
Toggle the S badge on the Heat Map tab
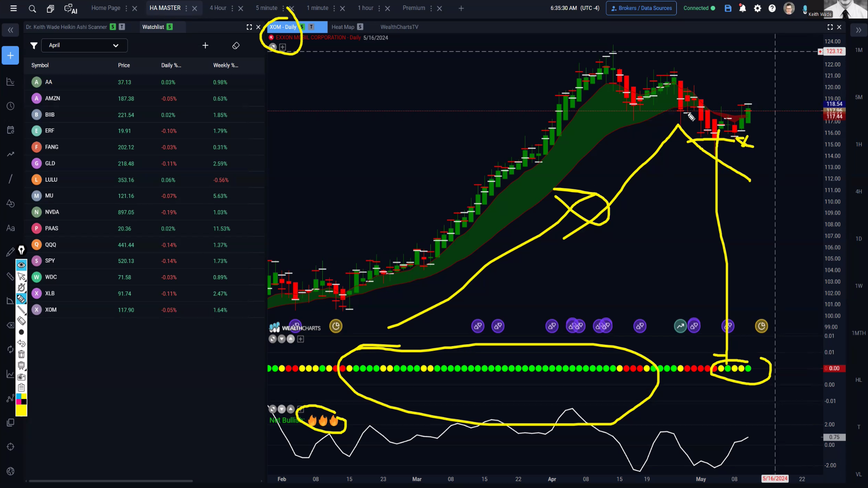tap(360, 27)
